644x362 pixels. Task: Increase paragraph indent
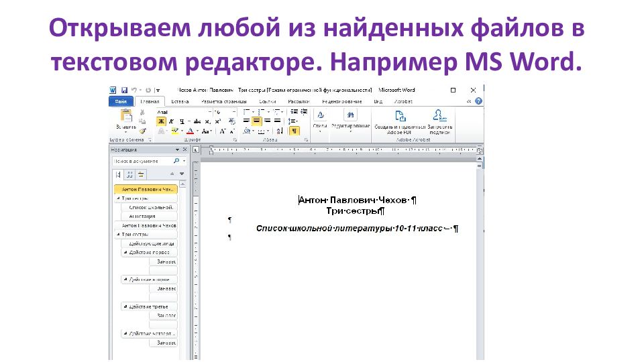click(x=304, y=112)
